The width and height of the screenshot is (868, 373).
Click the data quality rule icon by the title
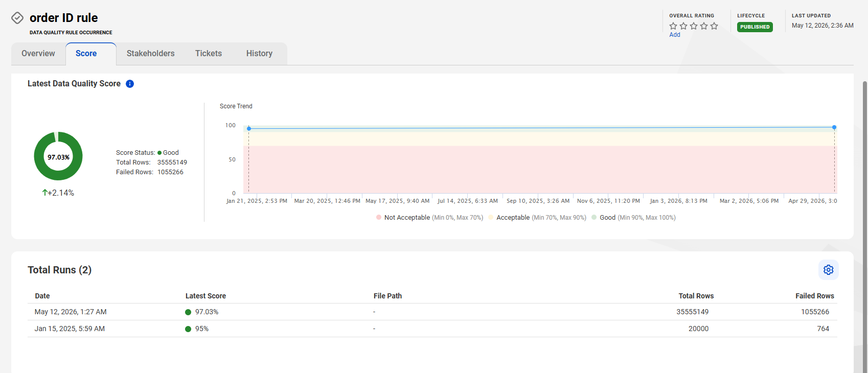tap(17, 18)
